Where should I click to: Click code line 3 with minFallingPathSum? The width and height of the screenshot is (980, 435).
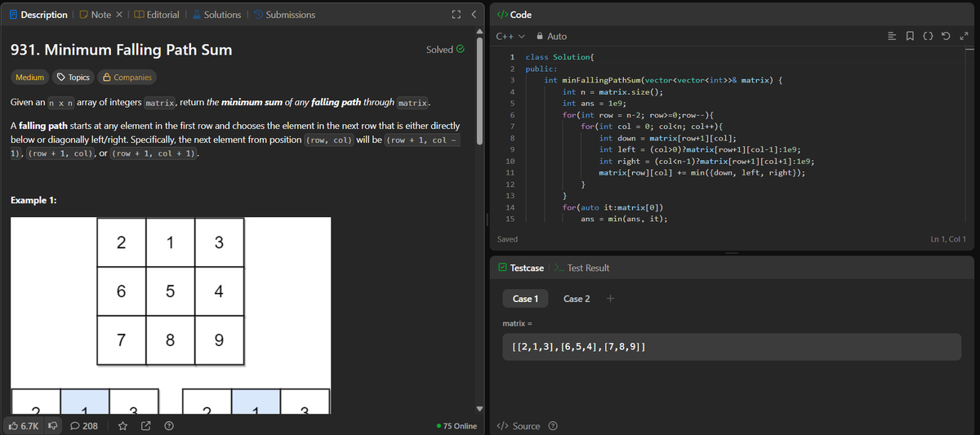665,80
